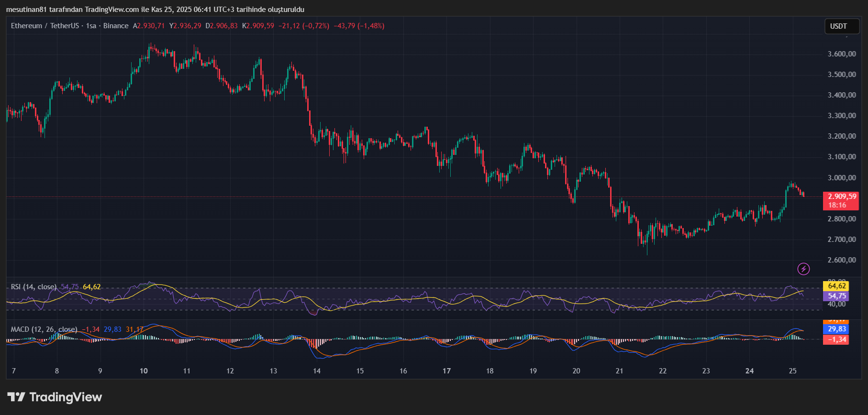The width and height of the screenshot is (868, 415).
Task: Click the 3.000,00 price axis label
Action: click(x=842, y=178)
